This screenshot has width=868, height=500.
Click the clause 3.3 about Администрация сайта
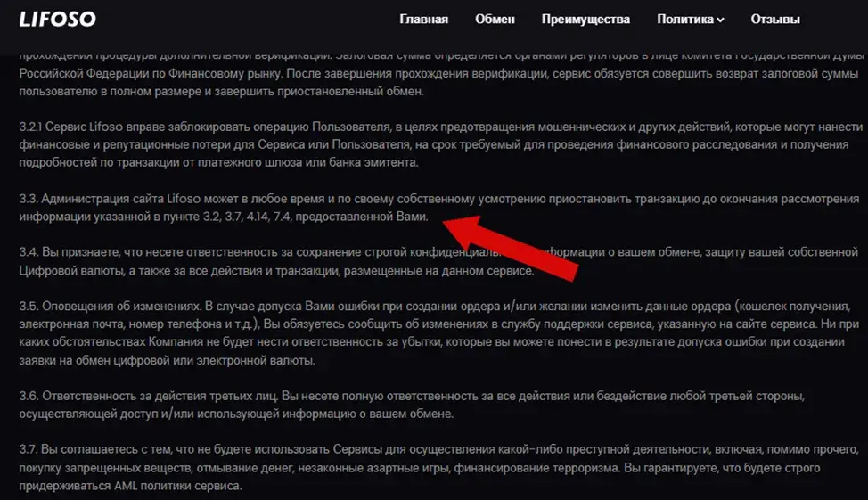(439, 208)
